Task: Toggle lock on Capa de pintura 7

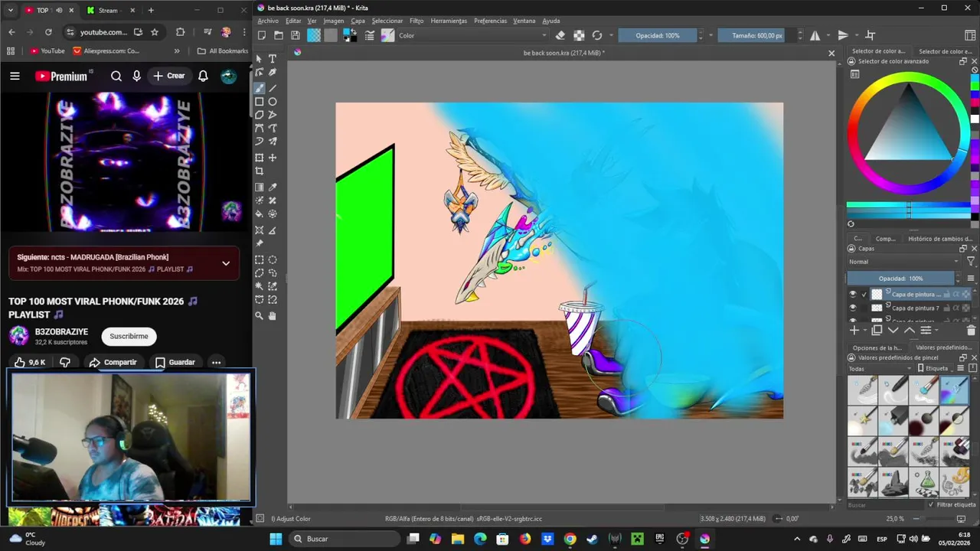Action: 947,308
